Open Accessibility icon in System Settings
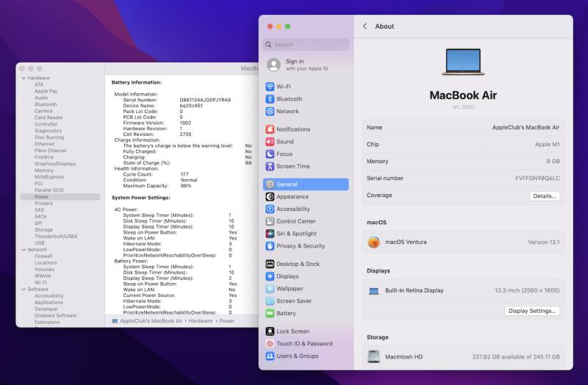The height and width of the screenshot is (385, 588). tap(270, 209)
